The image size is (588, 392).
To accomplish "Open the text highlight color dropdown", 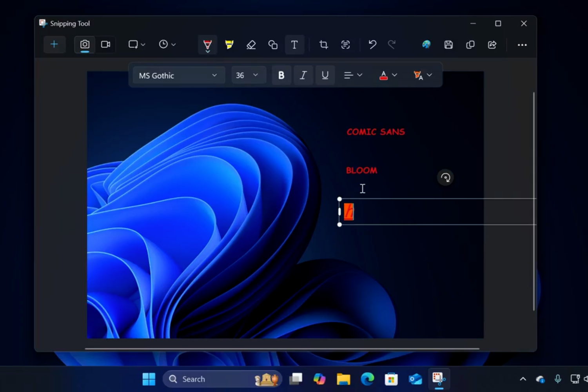I will click(423, 75).
